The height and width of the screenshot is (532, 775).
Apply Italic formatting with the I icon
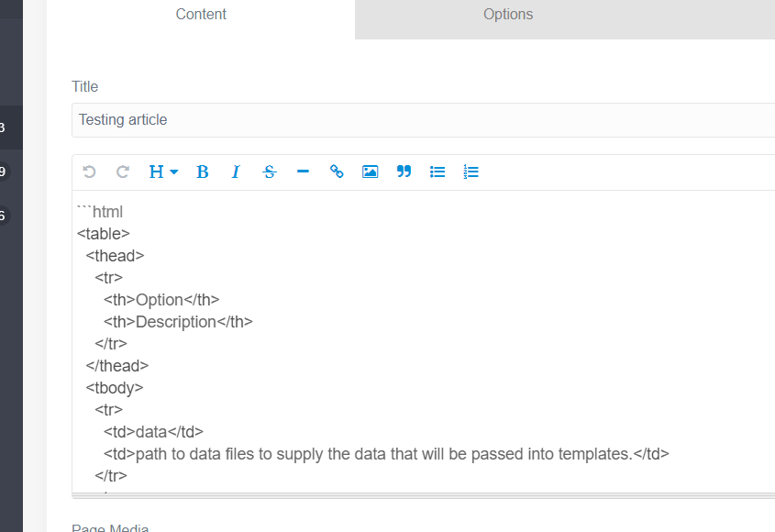235,172
